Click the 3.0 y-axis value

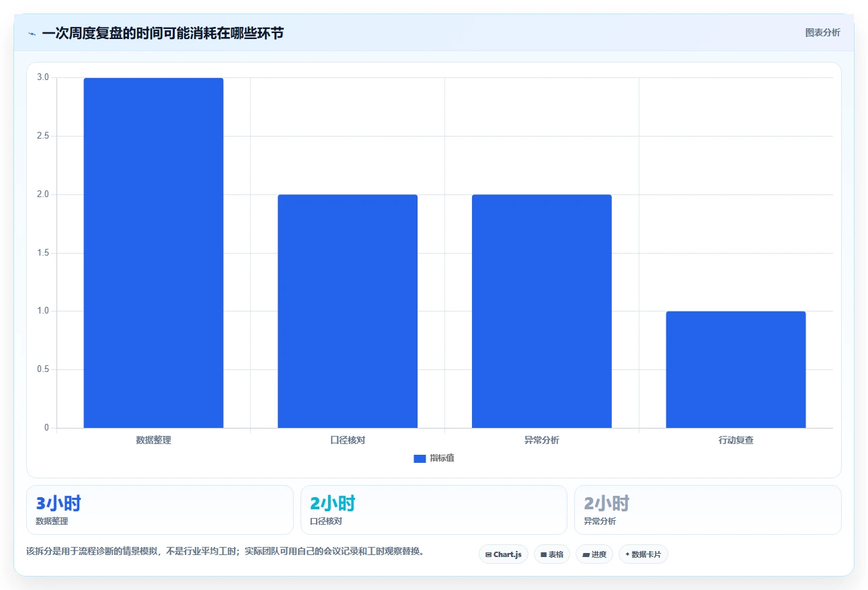43,77
